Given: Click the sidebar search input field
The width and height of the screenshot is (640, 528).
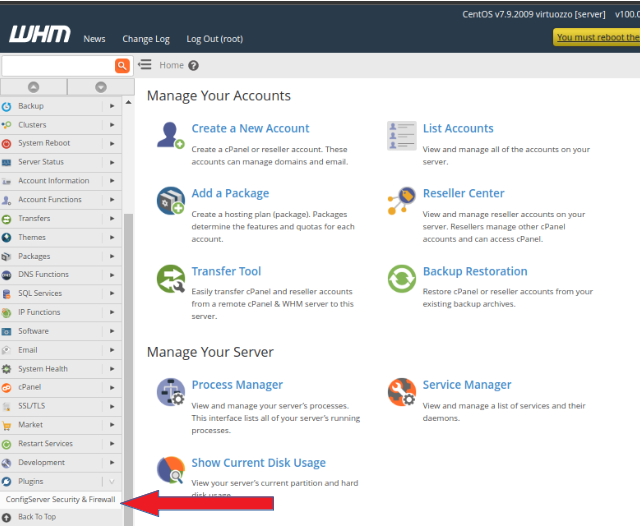Looking at the screenshot, I should [x=58, y=66].
